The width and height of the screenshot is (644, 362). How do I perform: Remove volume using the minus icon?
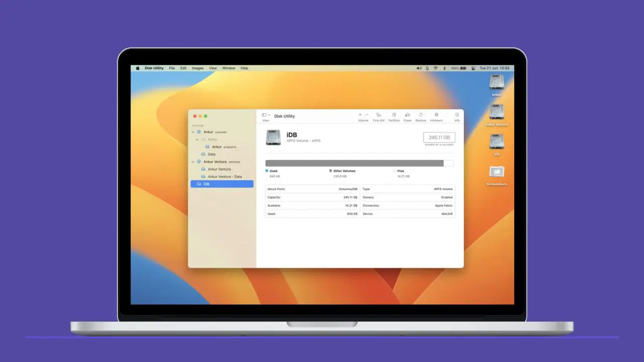pyautogui.click(x=367, y=115)
